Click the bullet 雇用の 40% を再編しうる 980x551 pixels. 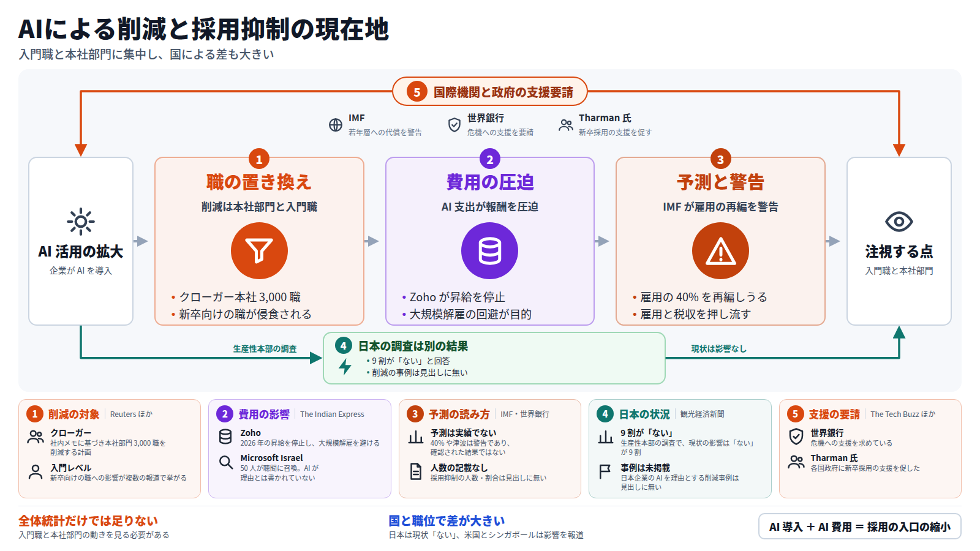(700, 298)
